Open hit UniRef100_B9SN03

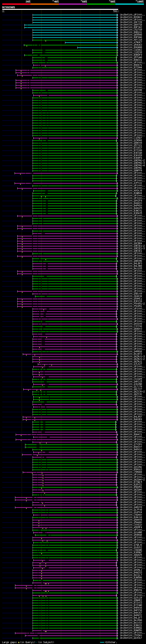131,18
